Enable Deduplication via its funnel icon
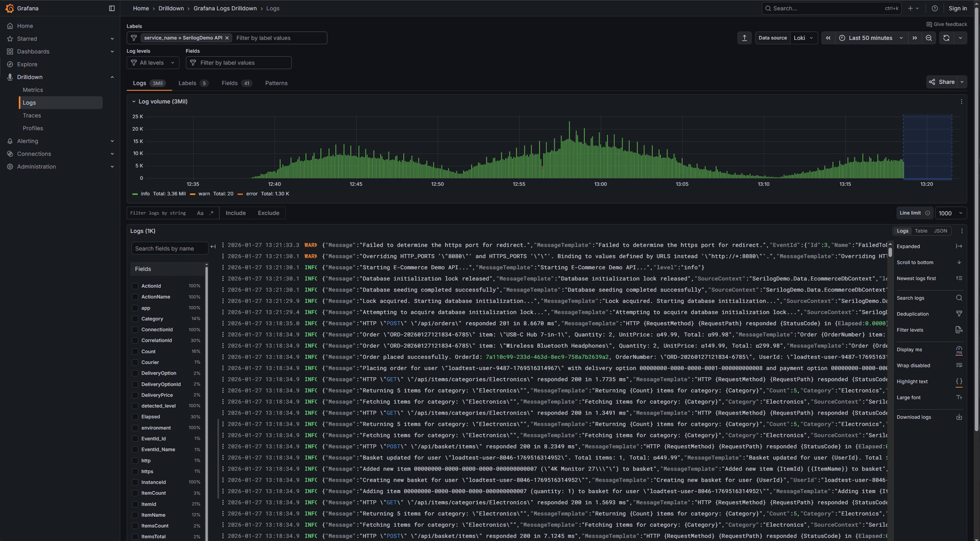 (x=959, y=313)
